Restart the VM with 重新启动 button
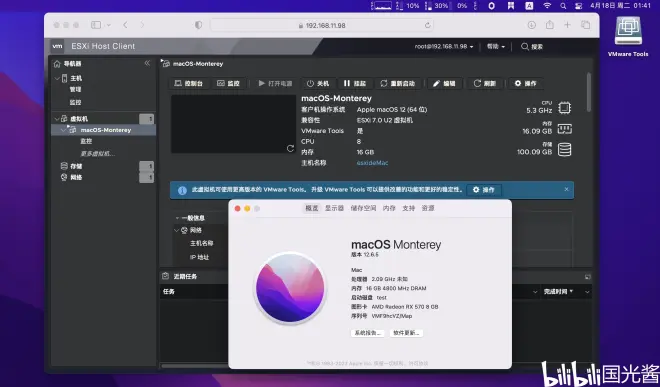The image size is (660, 387). [x=398, y=83]
